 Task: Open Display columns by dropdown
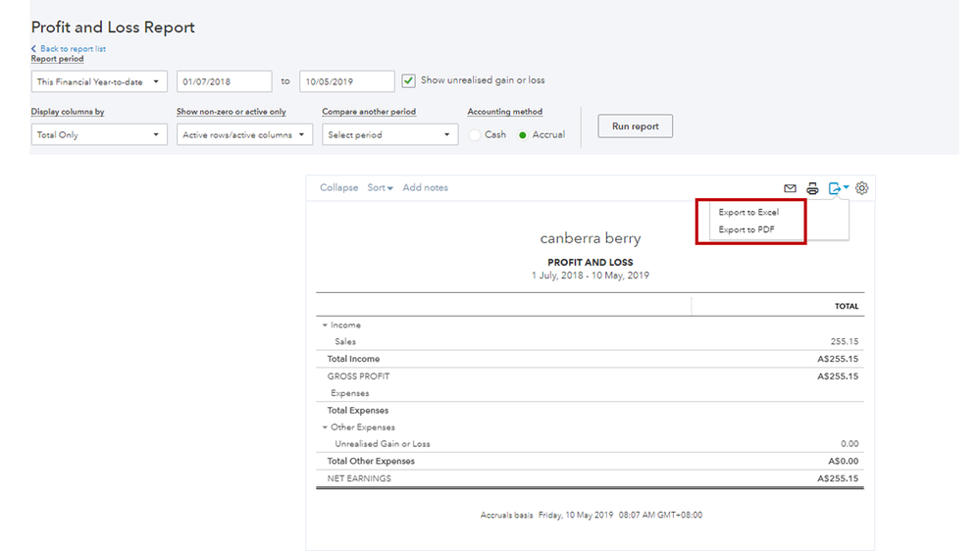(x=99, y=134)
